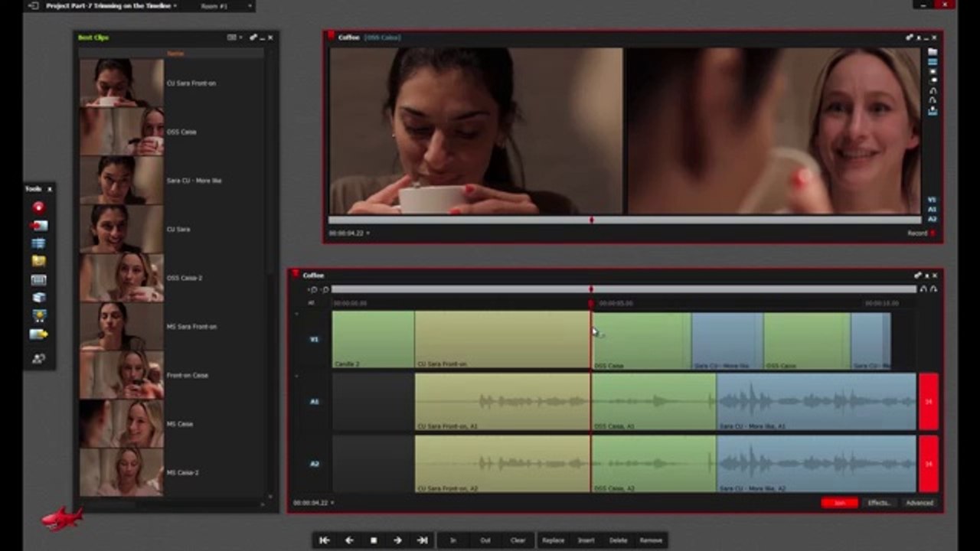Viewport: 980px width, 551px height.
Task: Open the viewer timecode dropdown arrow
Action: pos(368,233)
